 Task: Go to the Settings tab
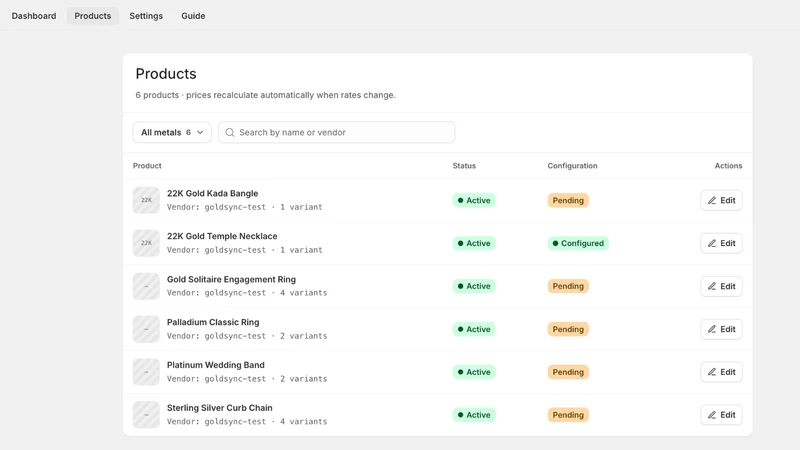(x=146, y=16)
